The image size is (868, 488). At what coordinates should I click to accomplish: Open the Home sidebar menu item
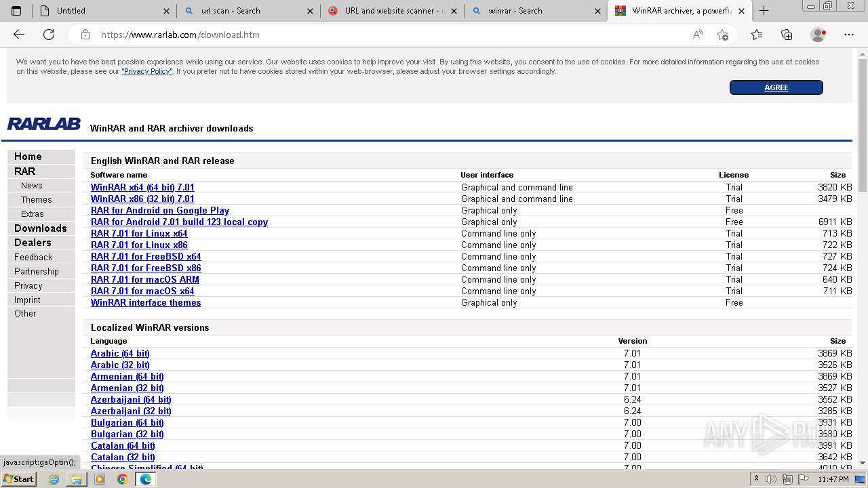[41, 157]
